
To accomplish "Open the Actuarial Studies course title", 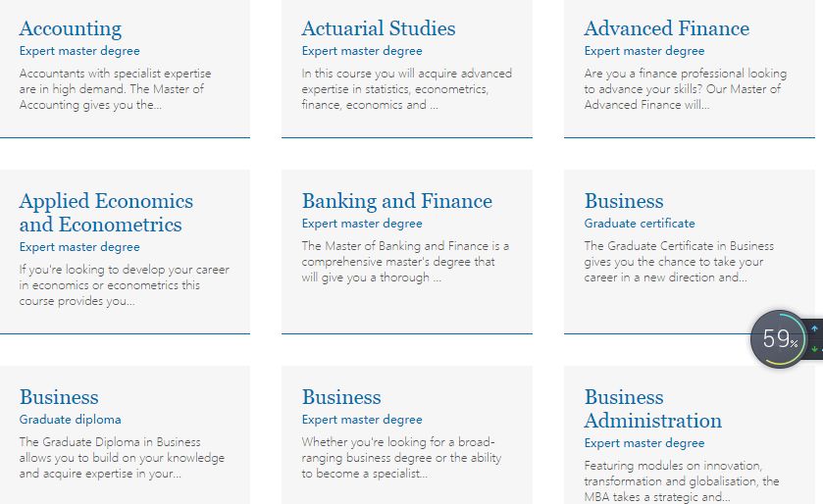I will pos(379,28).
